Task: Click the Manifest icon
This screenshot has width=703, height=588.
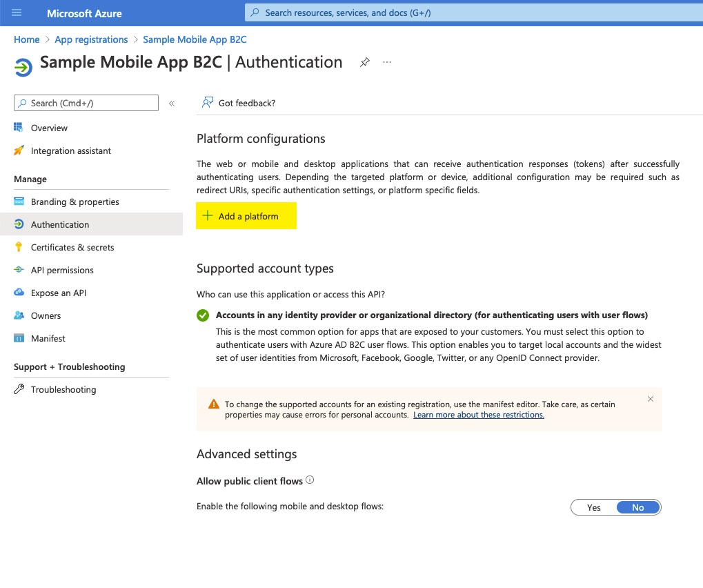Action: [19, 338]
